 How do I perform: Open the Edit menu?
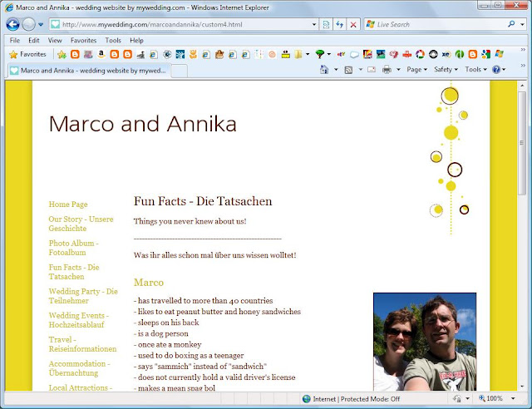click(x=33, y=41)
